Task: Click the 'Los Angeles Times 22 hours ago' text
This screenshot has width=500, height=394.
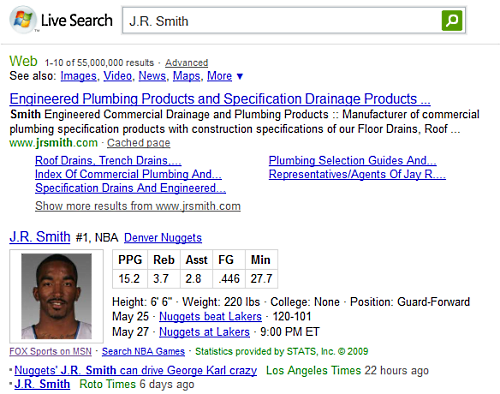Action: click(347, 370)
